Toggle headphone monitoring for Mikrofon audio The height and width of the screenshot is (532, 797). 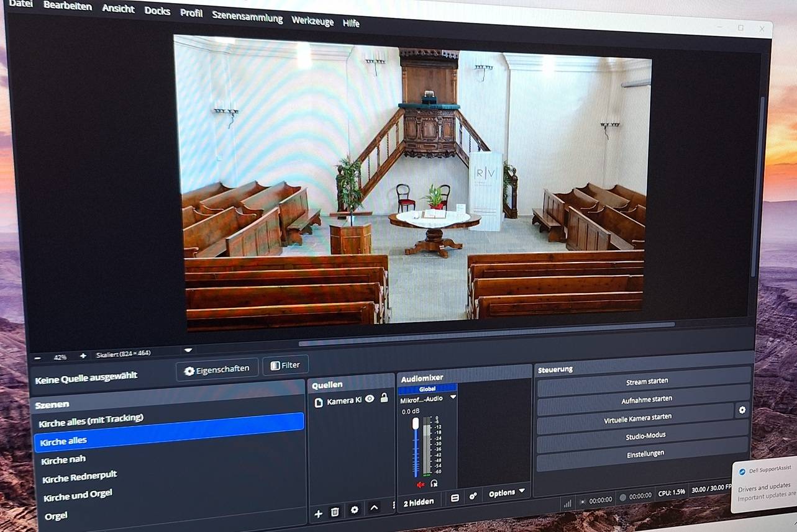[x=434, y=483]
